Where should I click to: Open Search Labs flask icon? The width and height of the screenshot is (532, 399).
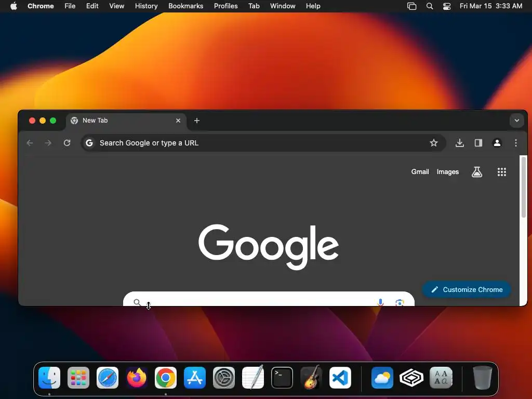point(477,172)
